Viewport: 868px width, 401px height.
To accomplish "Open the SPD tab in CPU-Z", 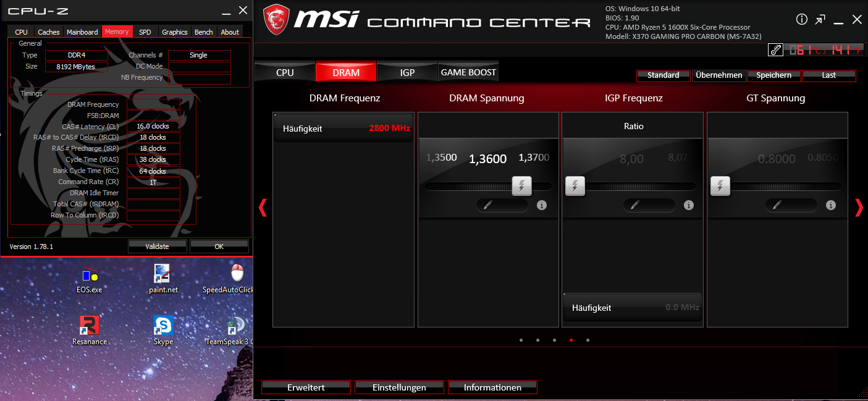I will 145,32.
